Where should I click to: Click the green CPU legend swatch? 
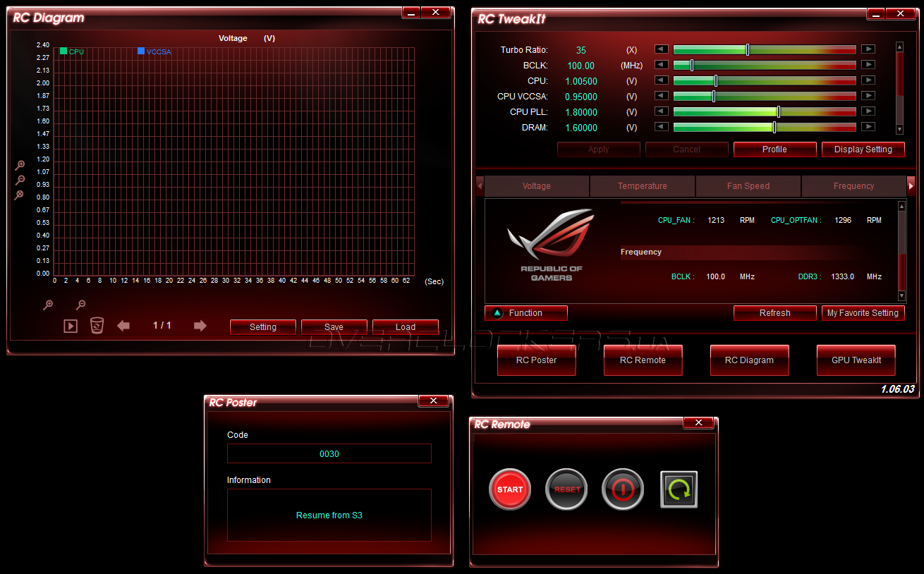click(x=63, y=51)
